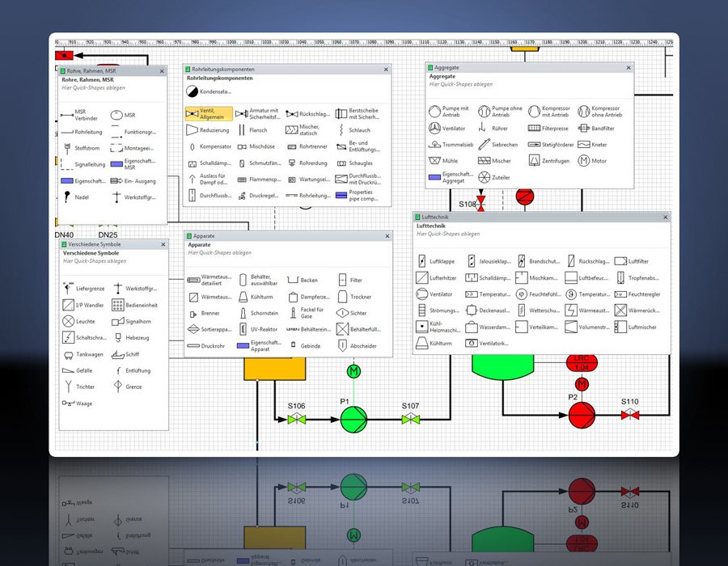Select the Signalhorn symbol
This screenshot has height=566, width=728.
(x=131, y=321)
